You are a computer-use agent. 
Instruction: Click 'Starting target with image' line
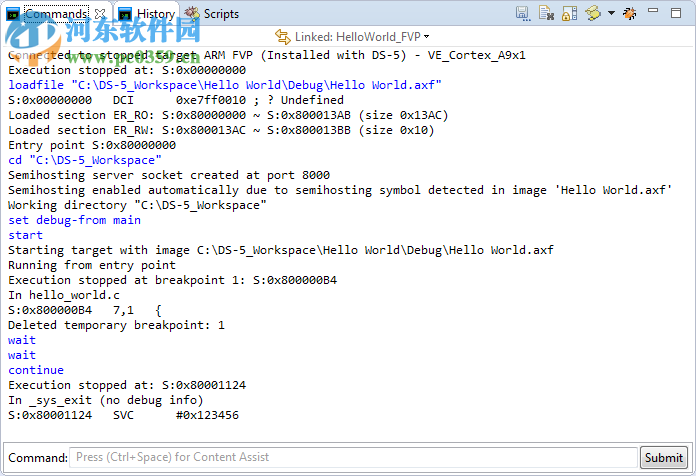pos(281,250)
